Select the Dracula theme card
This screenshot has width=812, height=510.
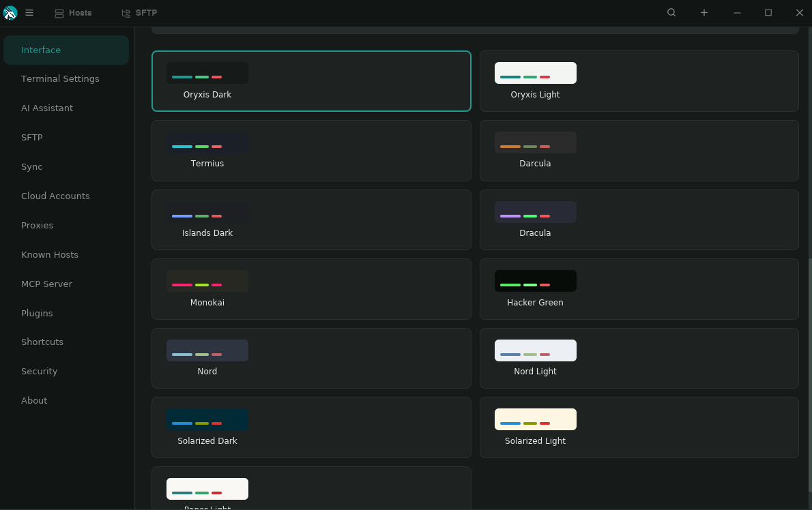click(x=639, y=220)
